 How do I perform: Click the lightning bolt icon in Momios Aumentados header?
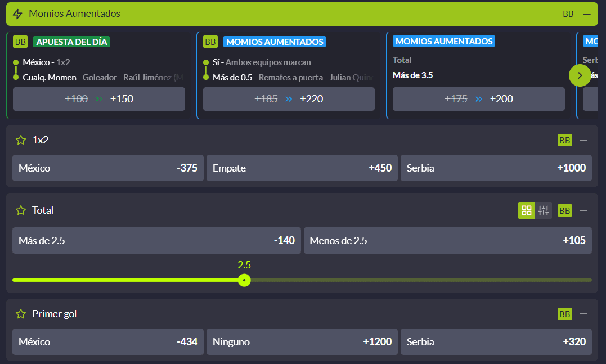point(17,14)
